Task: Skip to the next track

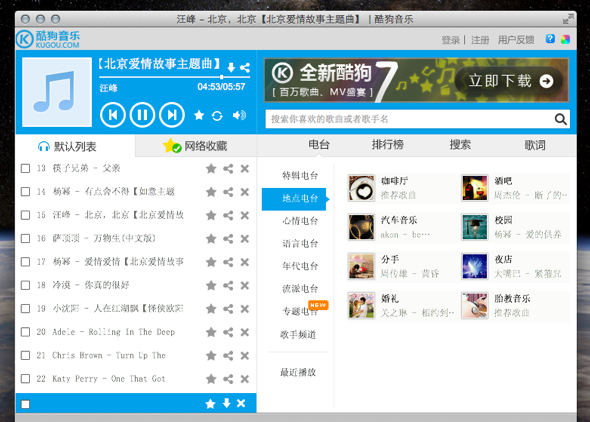Action: (x=172, y=115)
